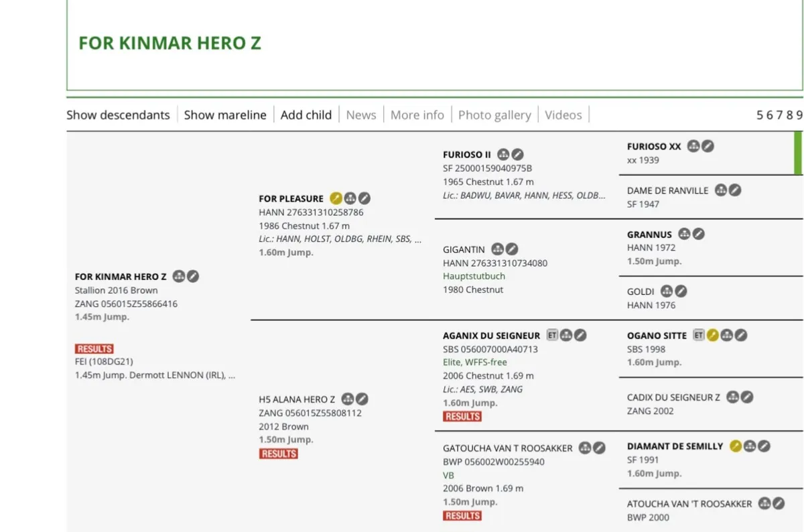Image resolution: width=804 pixels, height=532 pixels.
Task: Click the yellow icon beside OGANO SITTE
Action: (713, 335)
